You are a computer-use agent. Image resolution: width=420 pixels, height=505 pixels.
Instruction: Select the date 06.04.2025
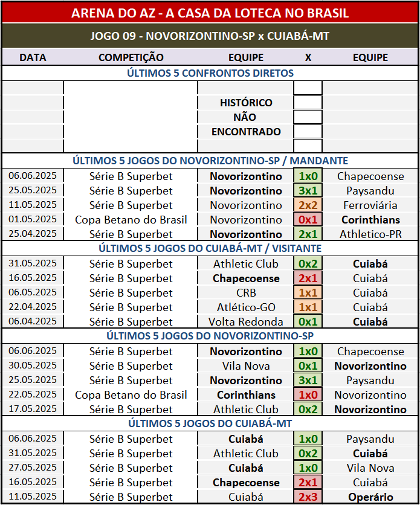click(33, 322)
